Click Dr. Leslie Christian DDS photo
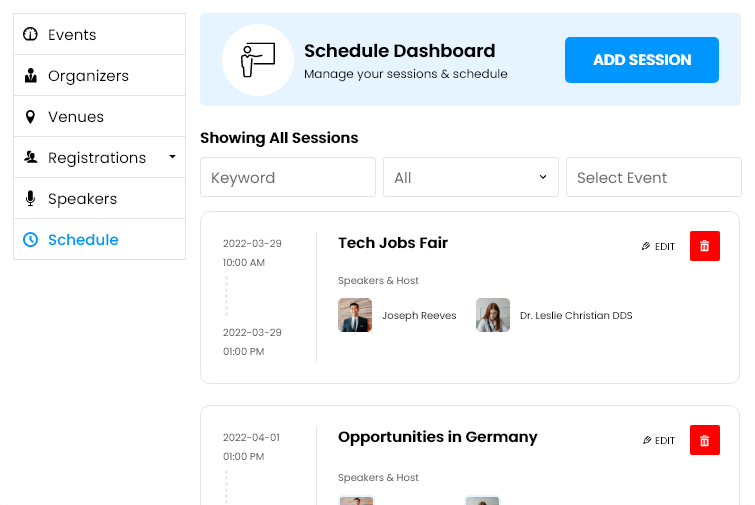The height and width of the screenshot is (505, 755). click(493, 315)
